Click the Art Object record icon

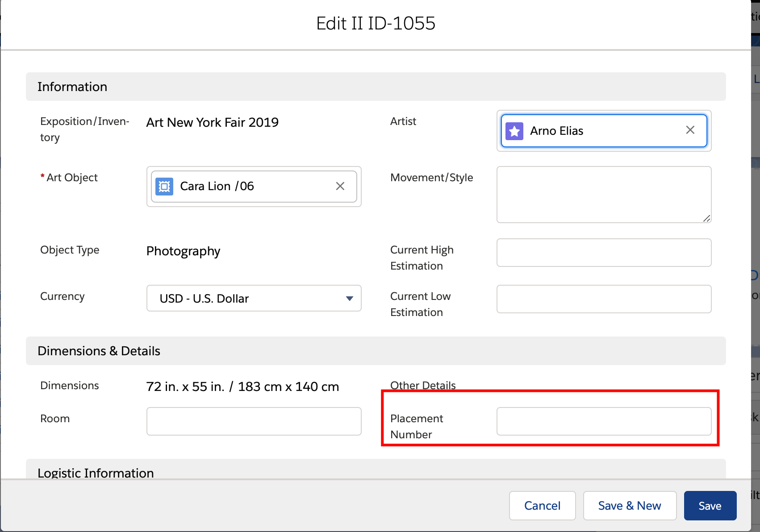[x=164, y=186]
